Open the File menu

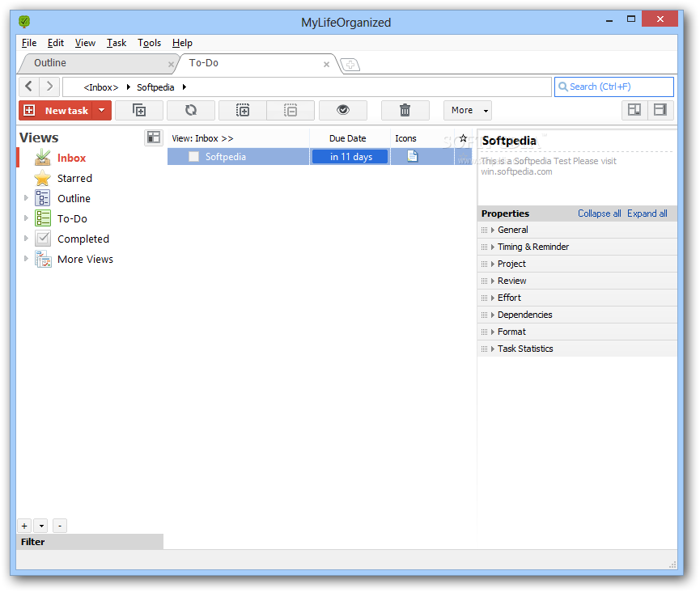[x=29, y=43]
